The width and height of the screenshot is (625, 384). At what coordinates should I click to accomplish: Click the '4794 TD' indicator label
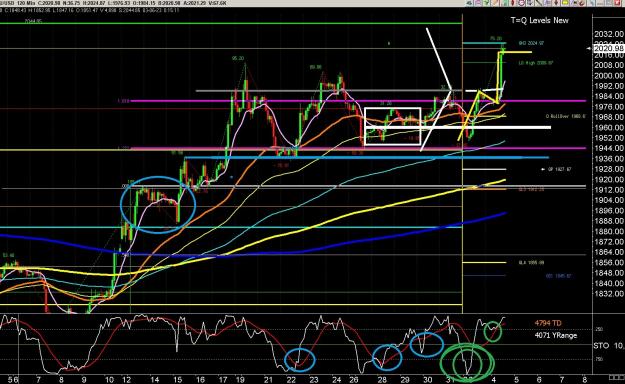(548, 323)
